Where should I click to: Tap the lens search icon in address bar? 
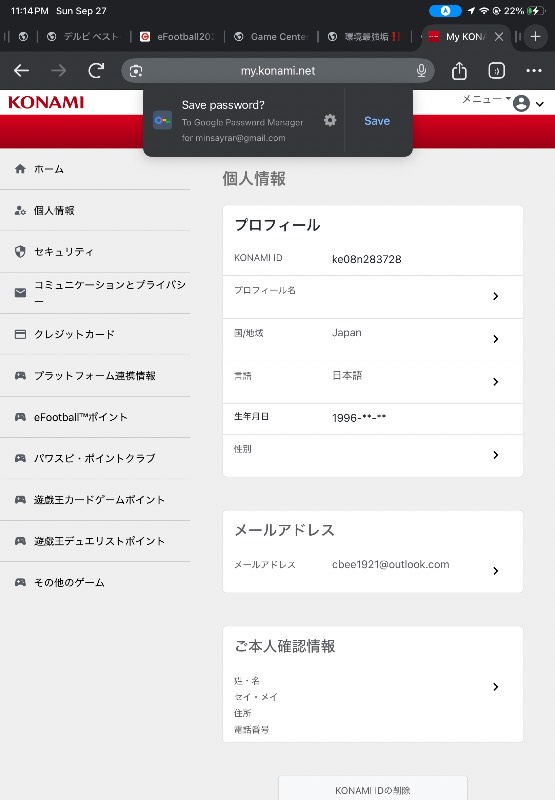[x=136, y=71]
